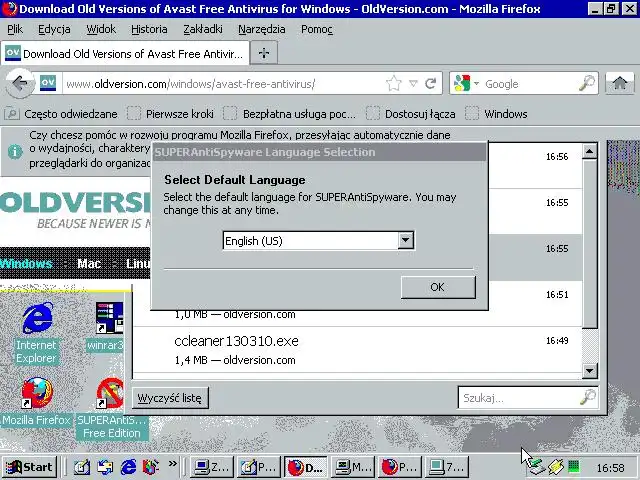The height and width of the screenshot is (480, 640).
Task: Open the Widok menu
Action: pyautogui.click(x=101, y=29)
